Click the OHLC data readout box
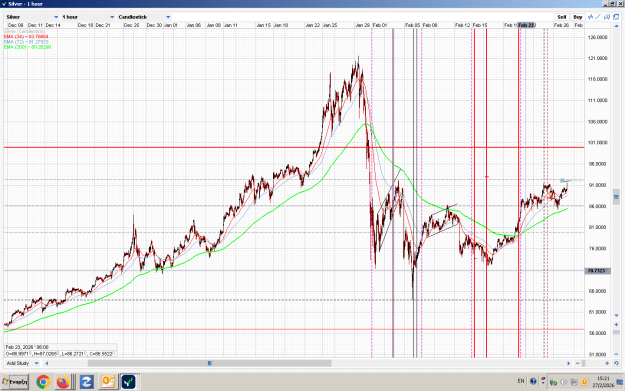Screen dimensions: 625x391 (61, 354)
